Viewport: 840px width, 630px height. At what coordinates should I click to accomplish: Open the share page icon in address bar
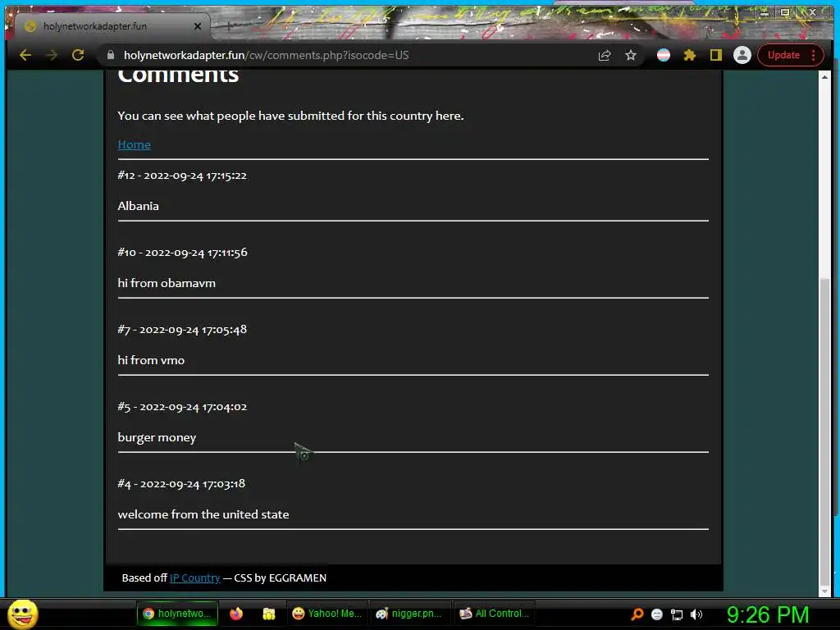(x=605, y=55)
